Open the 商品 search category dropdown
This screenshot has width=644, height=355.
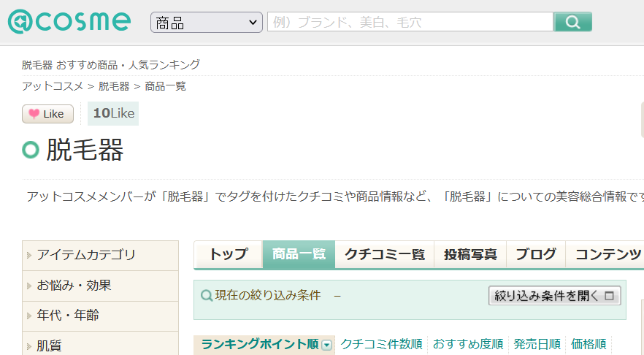pyautogui.click(x=207, y=23)
